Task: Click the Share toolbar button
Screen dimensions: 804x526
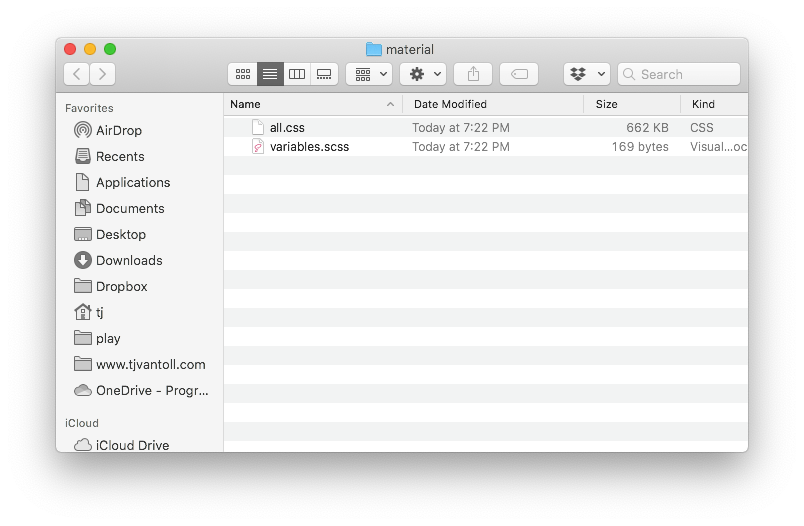Action: 473,74
